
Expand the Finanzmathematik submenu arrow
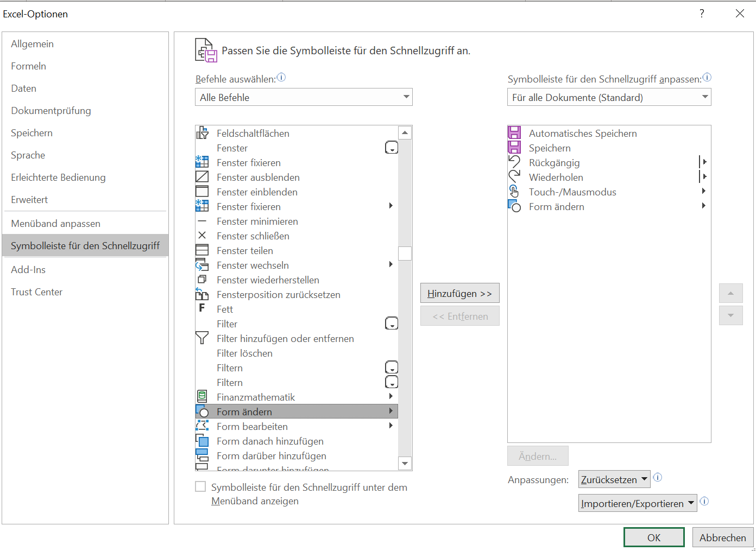click(x=390, y=396)
